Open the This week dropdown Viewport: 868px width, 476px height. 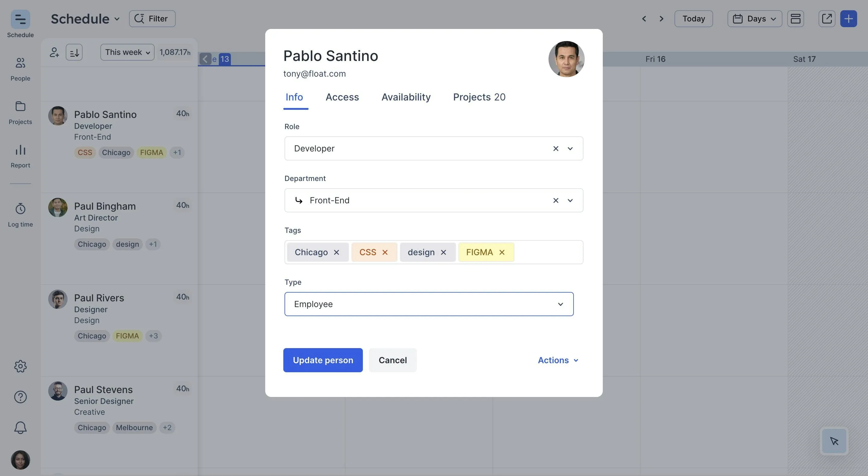coord(127,52)
